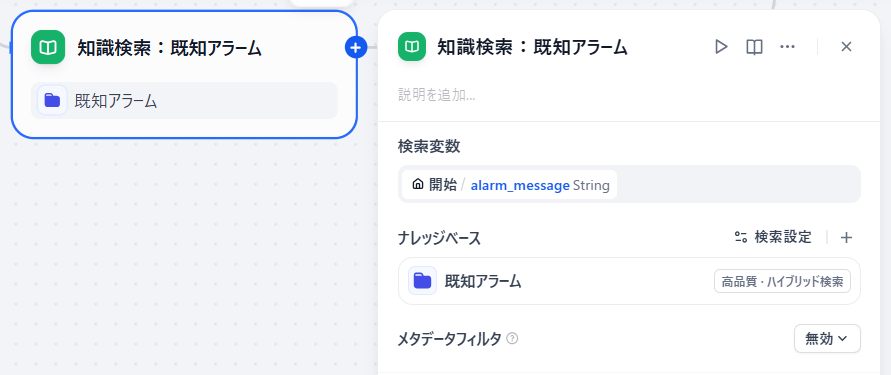Add next node via blue plus handle
Screen dimensions: 891x375
pyautogui.click(x=356, y=48)
